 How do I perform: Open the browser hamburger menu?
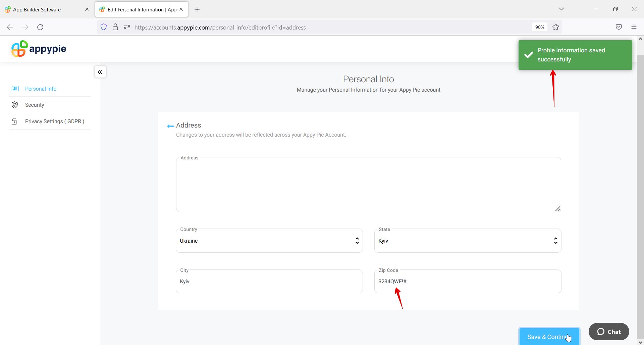point(634,27)
